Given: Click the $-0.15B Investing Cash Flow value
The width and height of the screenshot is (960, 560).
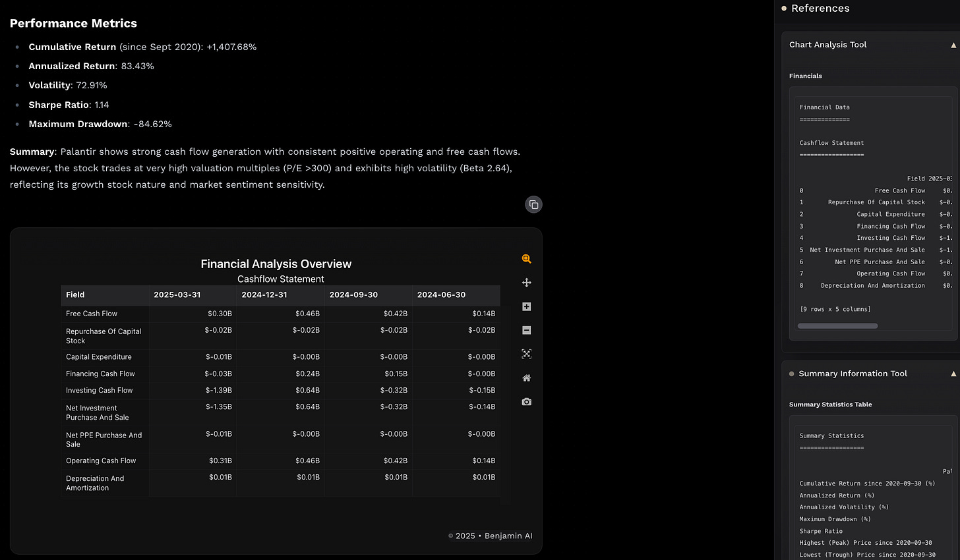Looking at the screenshot, I should [482, 390].
